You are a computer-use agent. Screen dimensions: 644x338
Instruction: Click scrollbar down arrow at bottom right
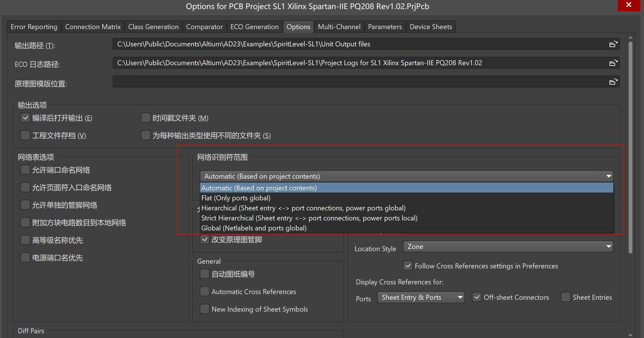pos(630,335)
